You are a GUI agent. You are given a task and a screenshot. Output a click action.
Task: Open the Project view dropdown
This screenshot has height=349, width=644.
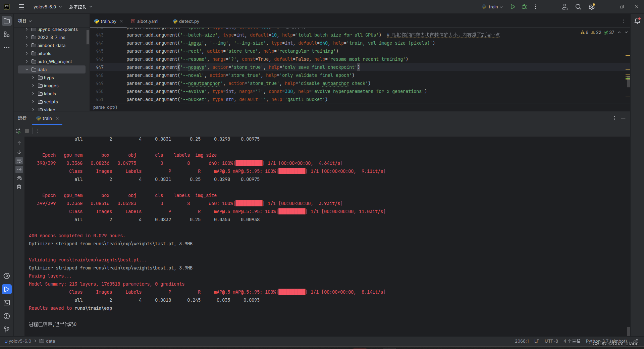[x=25, y=21]
